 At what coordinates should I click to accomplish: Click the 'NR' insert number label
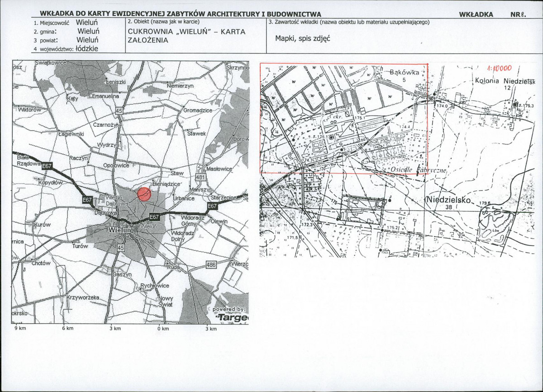coord(519,14)
